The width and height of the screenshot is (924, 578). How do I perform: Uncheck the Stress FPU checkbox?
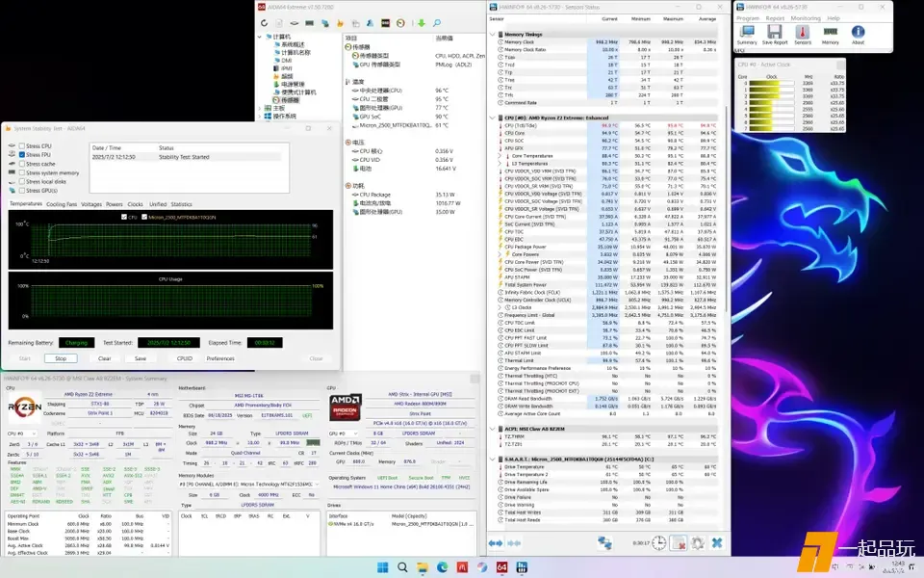tap(22, 154)
